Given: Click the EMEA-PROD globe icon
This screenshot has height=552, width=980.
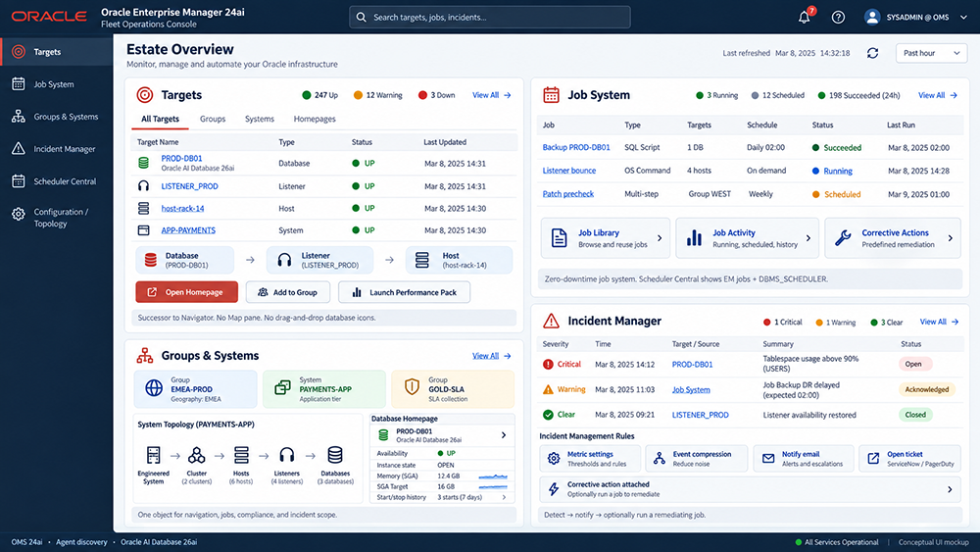Looking at the screenshot, I should coord(154,388).
